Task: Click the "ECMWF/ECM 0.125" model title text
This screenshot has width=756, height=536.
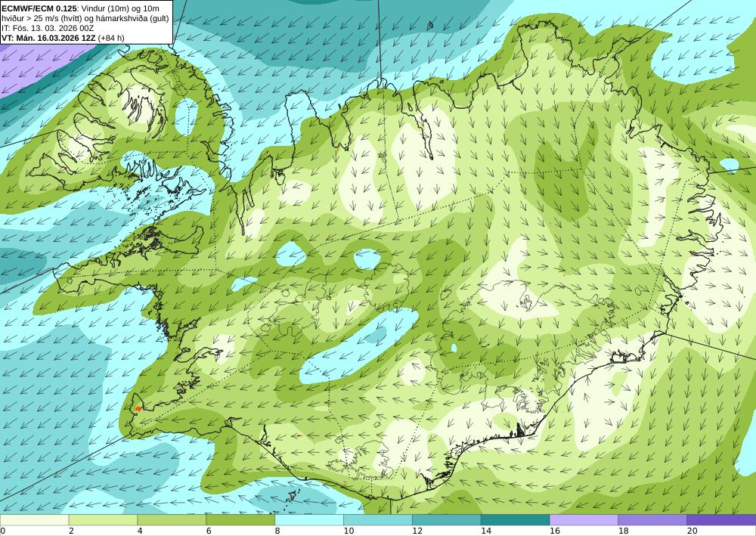Action: tap(39, 8)
